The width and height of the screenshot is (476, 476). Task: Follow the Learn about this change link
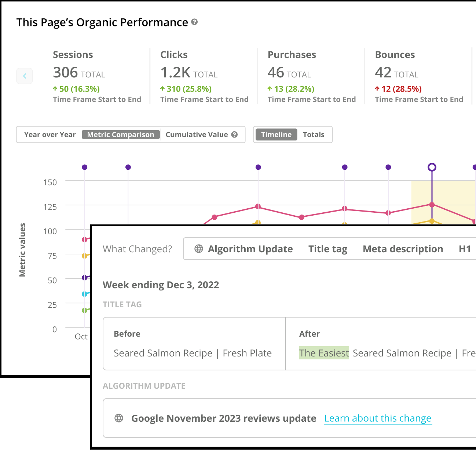coord(378,418)
